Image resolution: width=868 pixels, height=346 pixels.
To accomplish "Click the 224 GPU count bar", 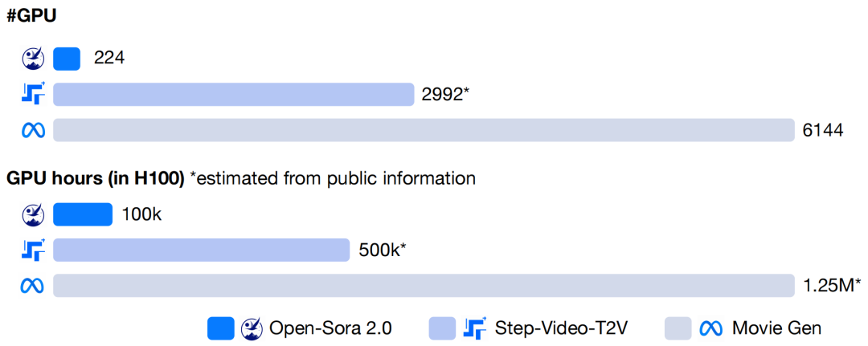I will click(x=67, y=59).
